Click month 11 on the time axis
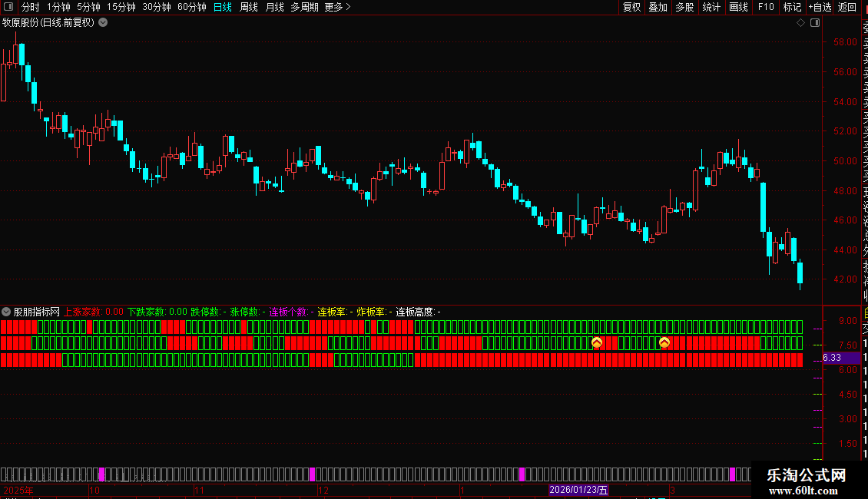Viewport: 868px width, 499px height. pos(199,490)
